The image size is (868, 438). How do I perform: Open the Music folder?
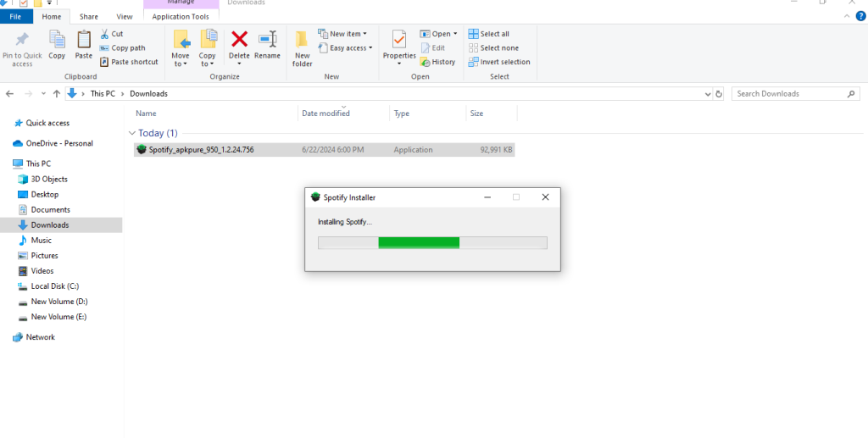[36, 241]
